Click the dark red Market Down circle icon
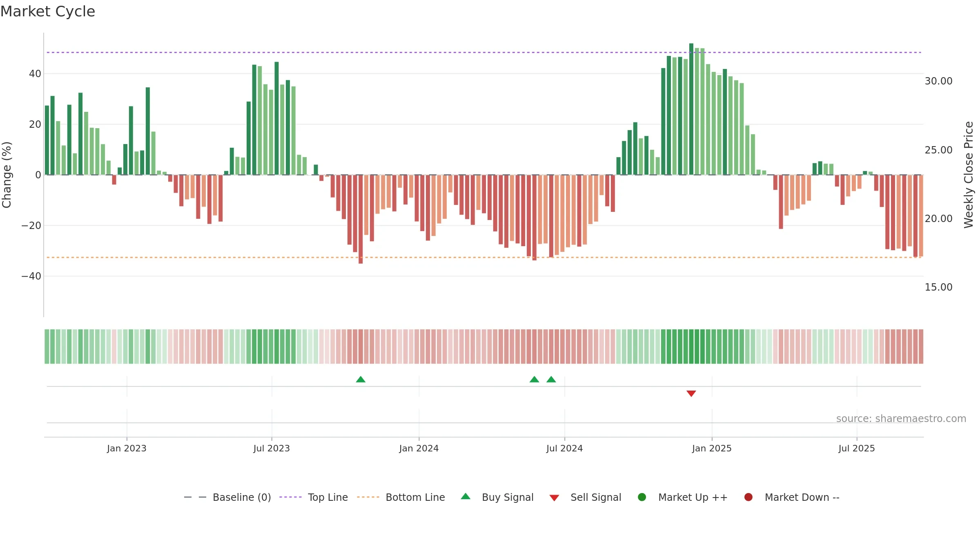The image size is (980, 551). point(748,497)
